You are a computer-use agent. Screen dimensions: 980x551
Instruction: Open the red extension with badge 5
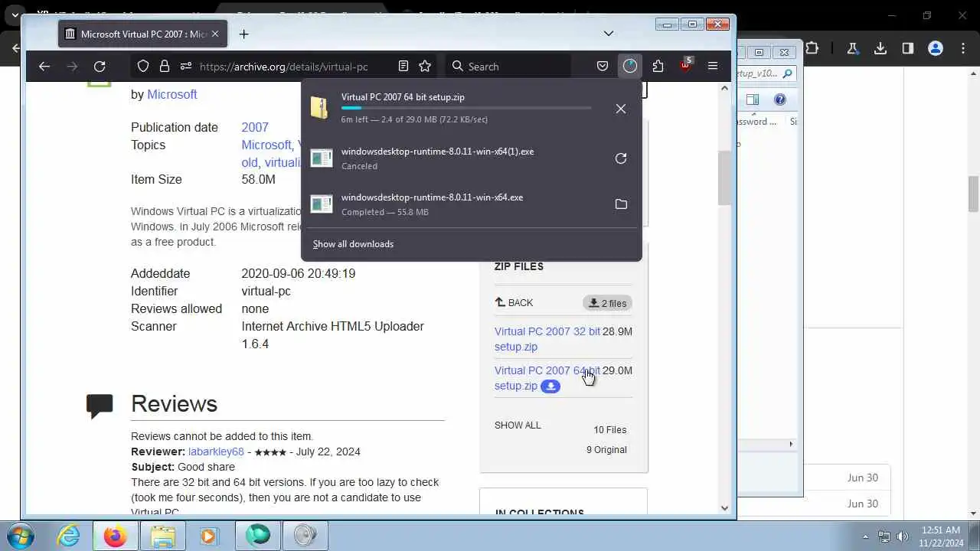[x=685, y=65]
